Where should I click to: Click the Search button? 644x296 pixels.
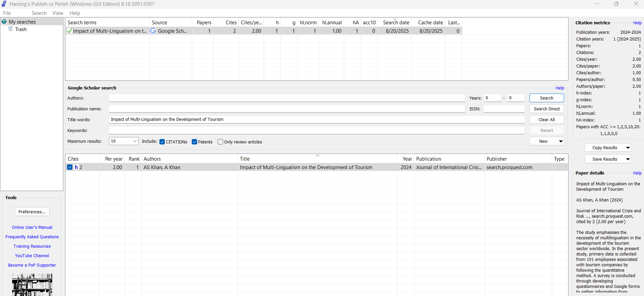(547, 98)
